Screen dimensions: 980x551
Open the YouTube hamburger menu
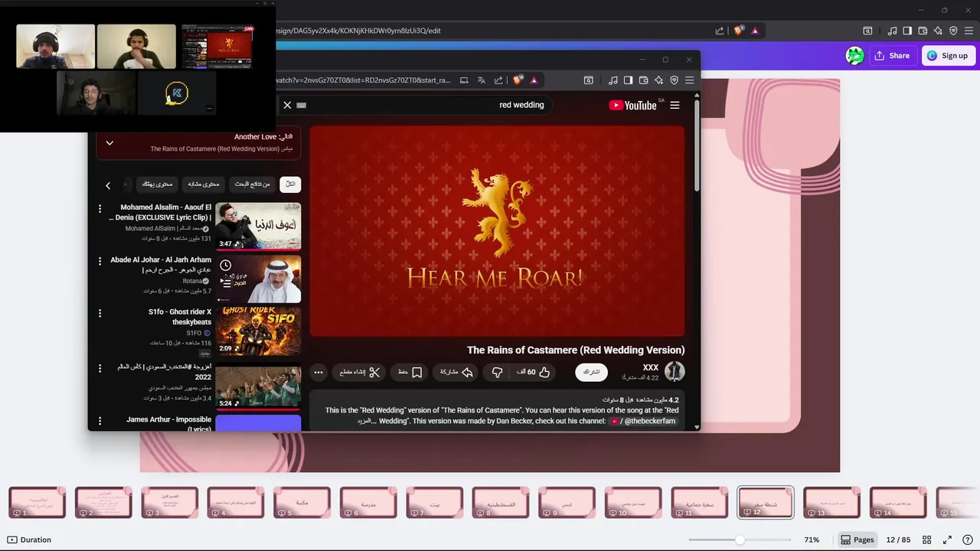point(675,105)
